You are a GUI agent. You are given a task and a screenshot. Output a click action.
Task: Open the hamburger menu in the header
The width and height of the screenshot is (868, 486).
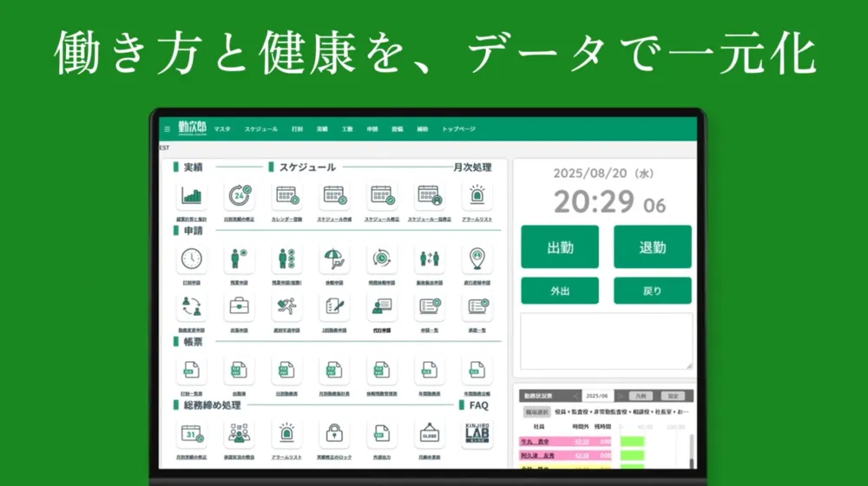(168, 129)
